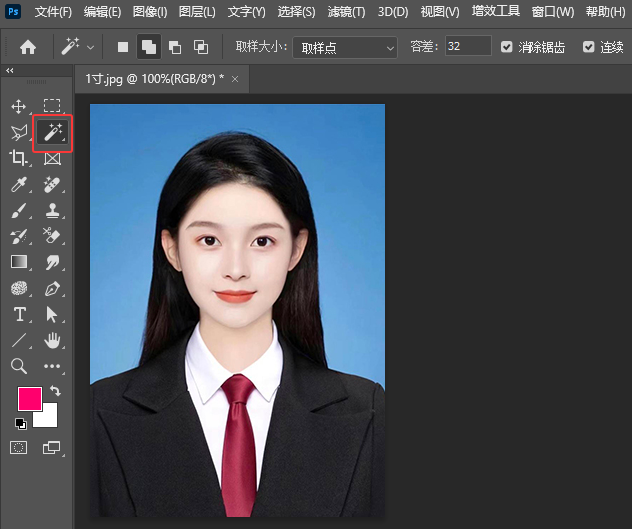
Task: Click the Photoshop Ps logo icon
Action: pyautogui.click(x=13, y=12)
